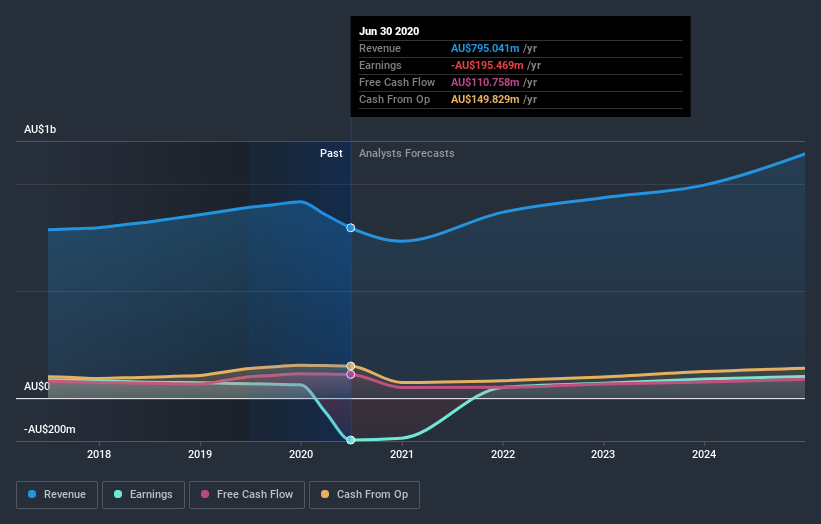The height and width of the screenshot is (524, 821).
Task: Click the 2018 x-axis label
Action: pos(99,454)
